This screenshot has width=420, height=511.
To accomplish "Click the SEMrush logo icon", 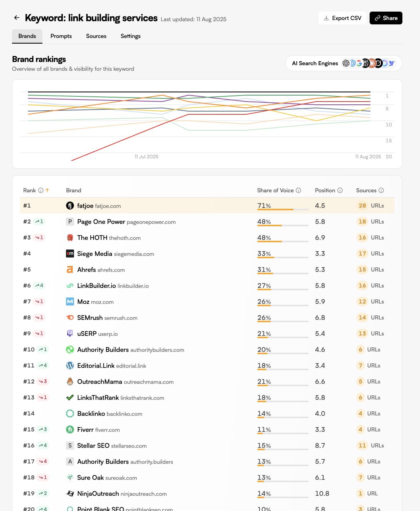I will (70, 317).
